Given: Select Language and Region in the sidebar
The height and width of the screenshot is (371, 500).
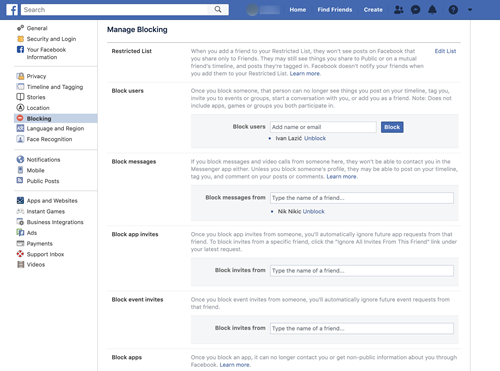Looking at the screenshot, I should [55, 129].
